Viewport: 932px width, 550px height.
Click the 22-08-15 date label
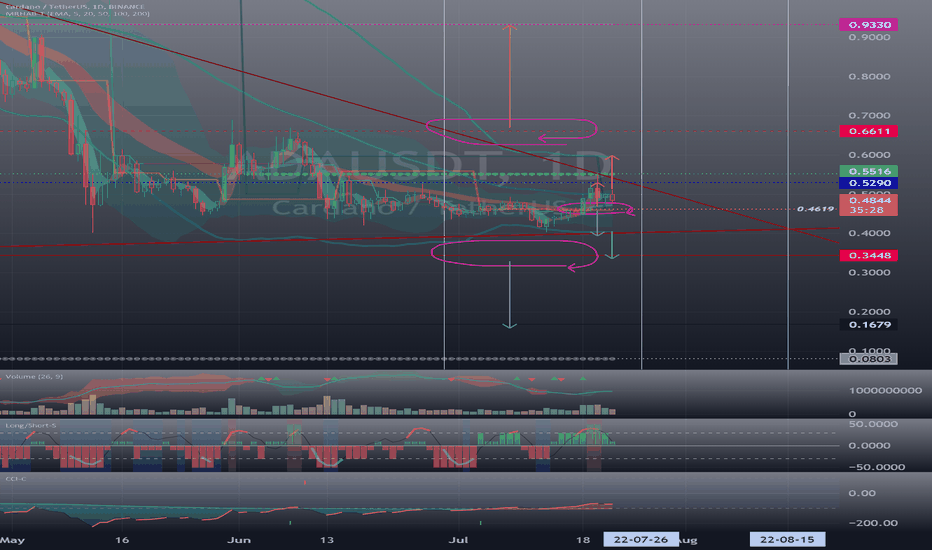(x=787, y=539)
